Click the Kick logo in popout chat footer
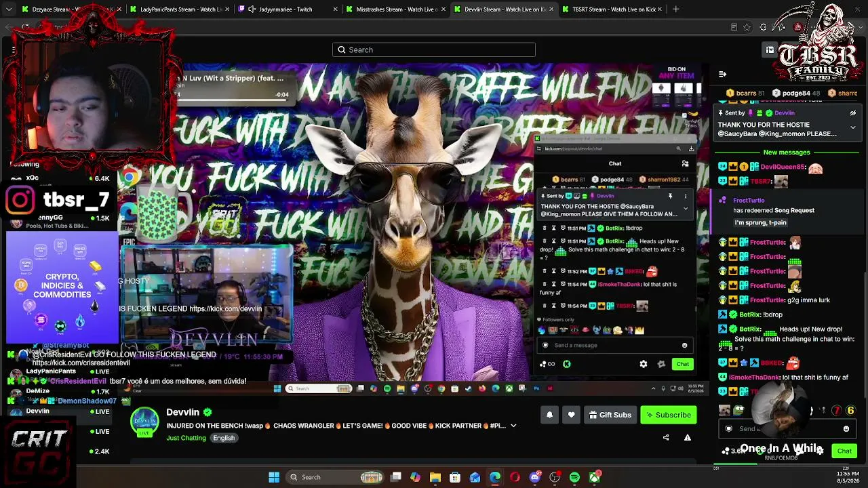This screenshot has width=868, height=488. click(x=567, y=364)
